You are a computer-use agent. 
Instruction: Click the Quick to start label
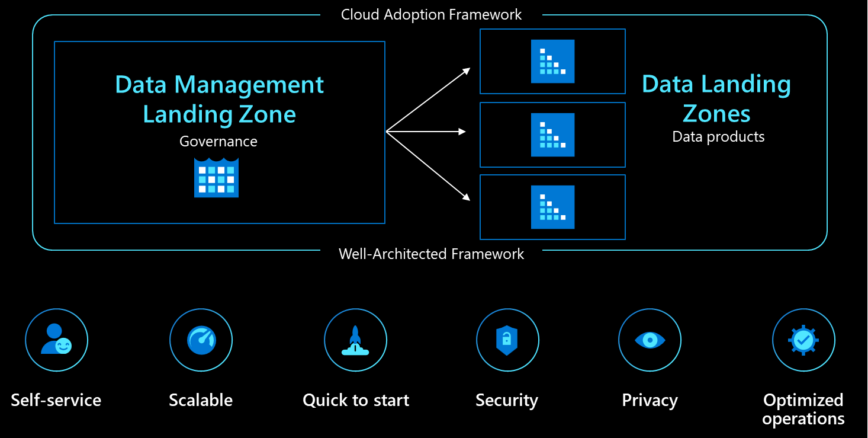pos(356,401)
